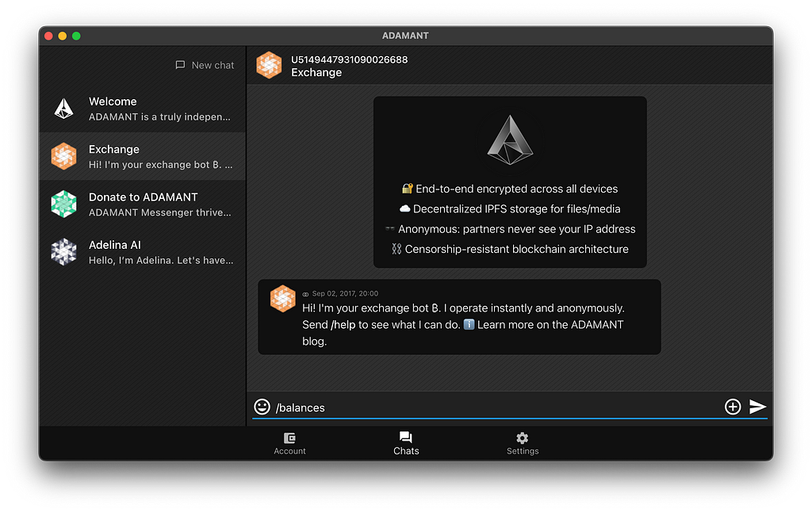Click 'Decentralized IPFS storage for files/media' text

tap(517, 209)
